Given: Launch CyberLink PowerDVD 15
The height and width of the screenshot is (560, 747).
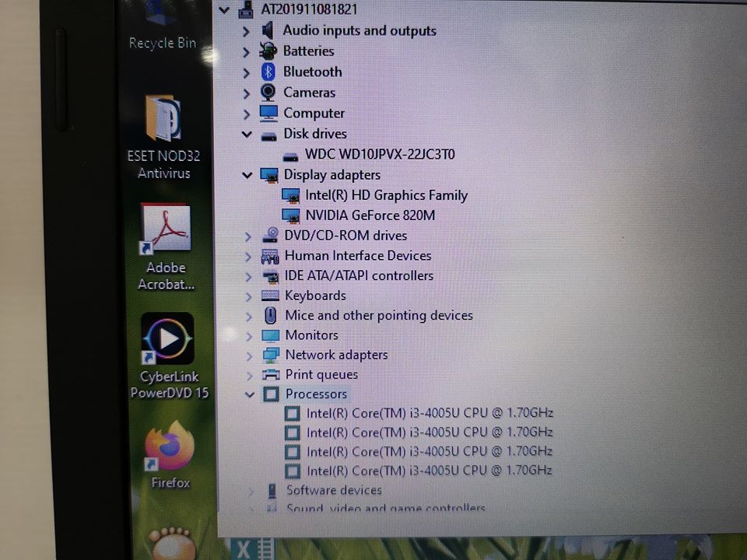Looking at the screenshot, I should point(167,338).
